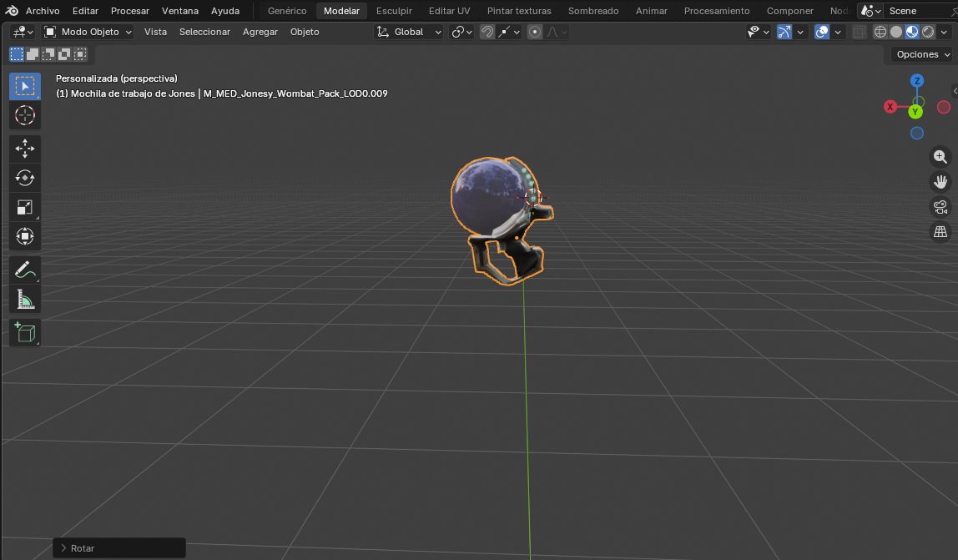The height and width of the screenshot is (560, 958).
Task: Open the editor type dropdown
Action: coord(23,32)
